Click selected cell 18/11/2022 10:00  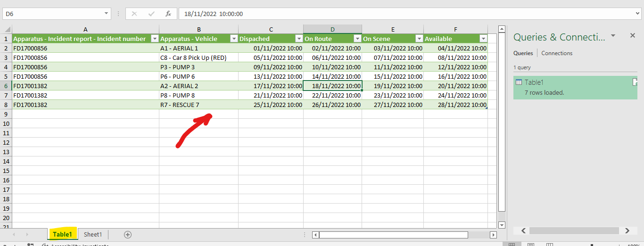(x=333, y=86)
